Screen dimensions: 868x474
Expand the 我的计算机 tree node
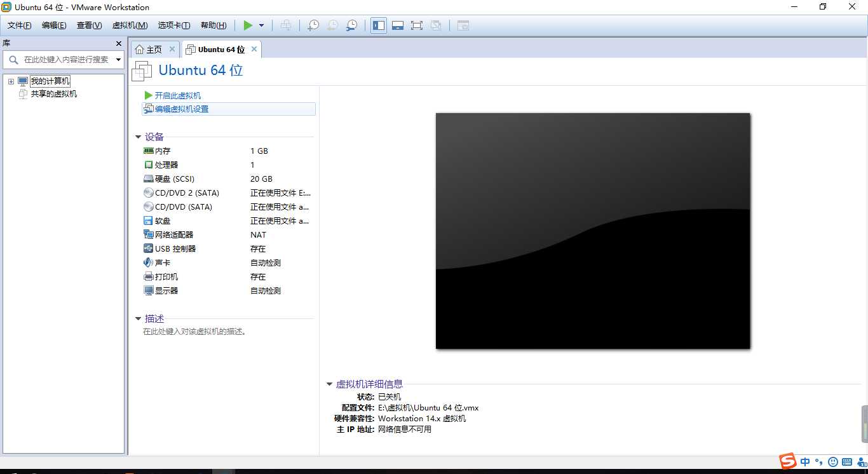pyautogui.click(x=11, y=81)
